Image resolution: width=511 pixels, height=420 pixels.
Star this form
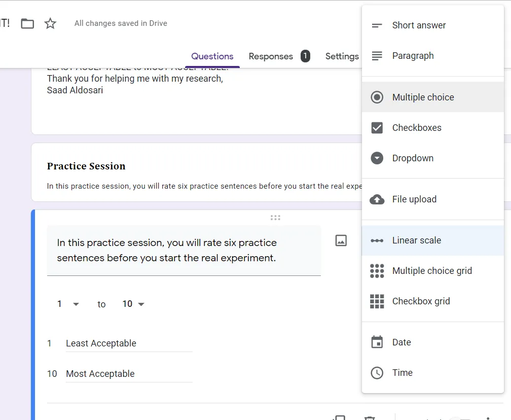[x=50, y=23]
